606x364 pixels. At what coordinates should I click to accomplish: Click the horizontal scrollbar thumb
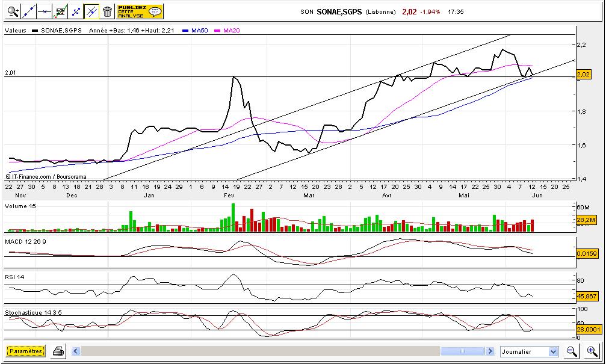[462, 351]
